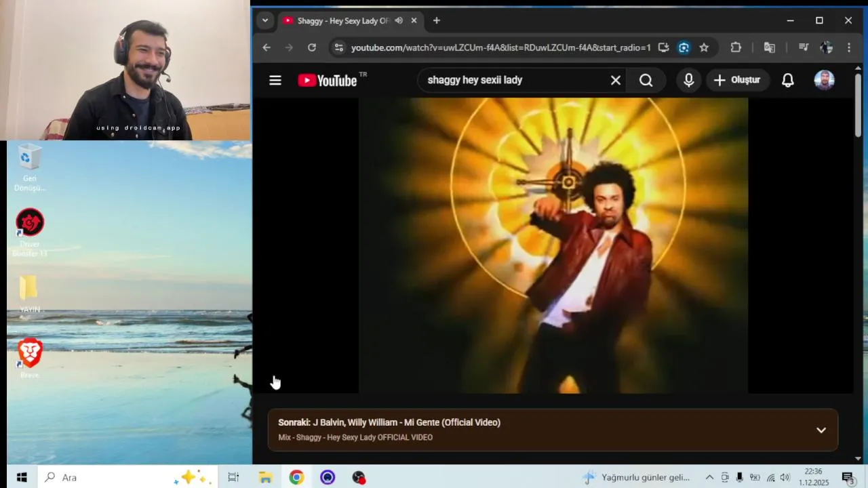Open File Explorer from the taskbar

pos(265,477)
